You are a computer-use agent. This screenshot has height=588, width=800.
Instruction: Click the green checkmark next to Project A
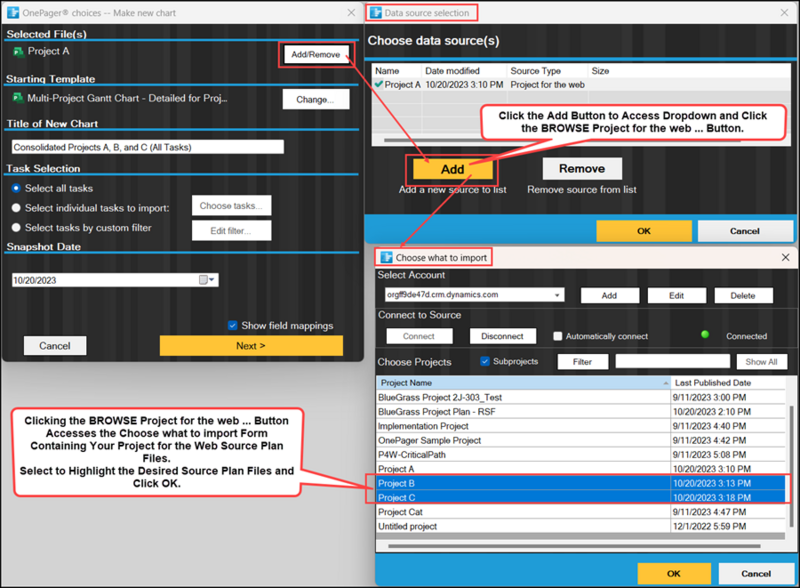[x=379, y=84]
